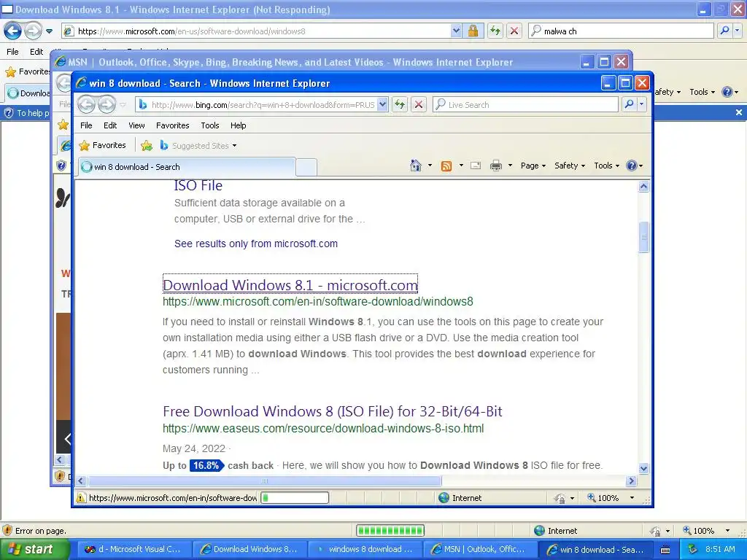Click Back button in Bing search window
Image resolution: width=747 pixels, height=560 pixels.
(x=86, y=104)
